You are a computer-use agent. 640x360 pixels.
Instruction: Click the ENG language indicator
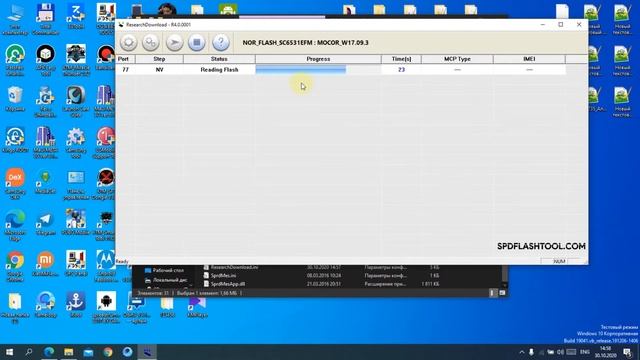click(x=584, y=352)
